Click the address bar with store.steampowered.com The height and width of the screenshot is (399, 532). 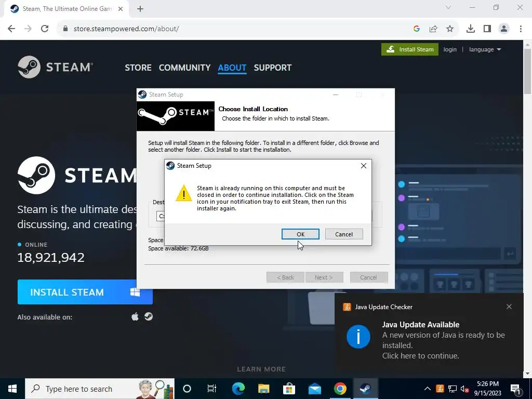(234, 29)
